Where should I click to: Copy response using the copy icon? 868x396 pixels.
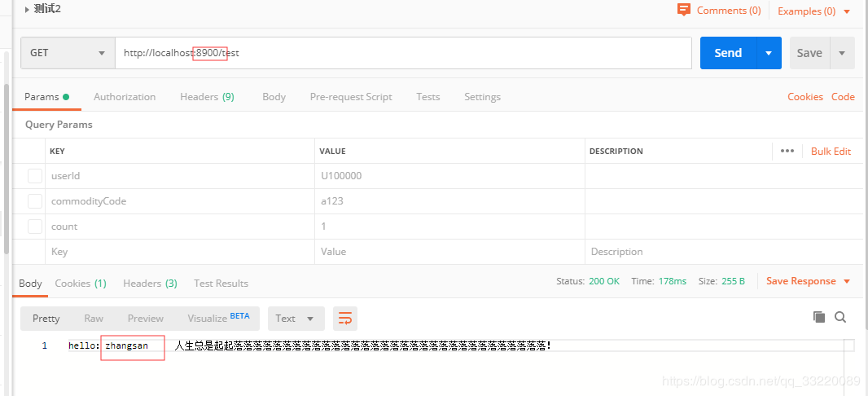pos(819,317)
